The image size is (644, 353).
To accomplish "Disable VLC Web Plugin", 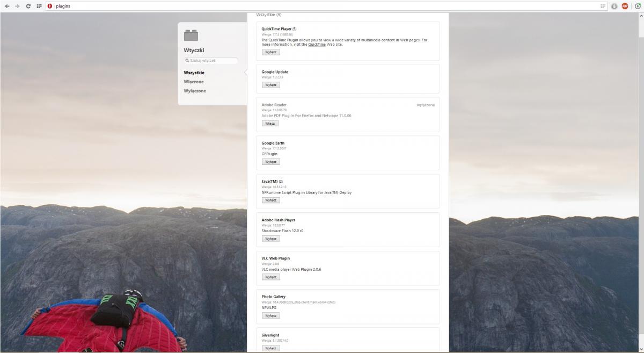I will click(270, 277).
